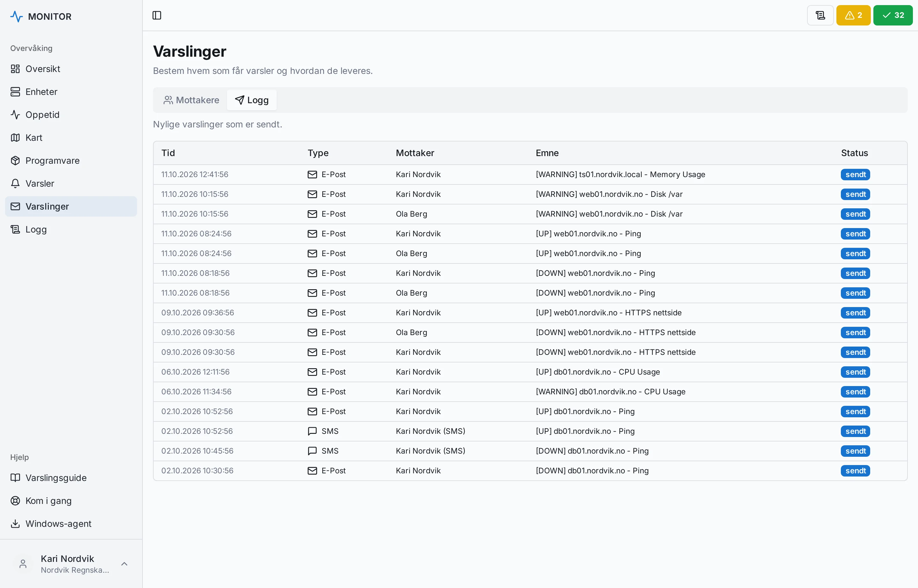Switch to the Mottakere tab
This screenshot has width=918, height=588.
(x=191, y=100)
